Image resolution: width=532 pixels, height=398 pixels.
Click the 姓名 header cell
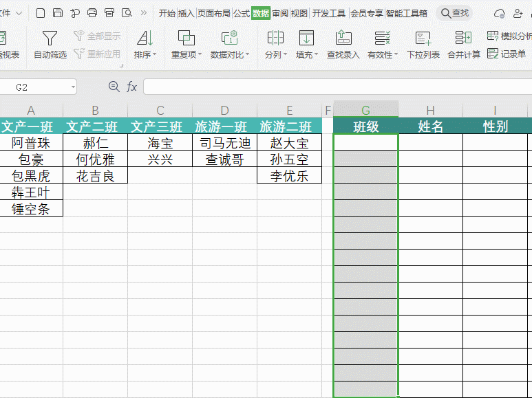point(431,126)
